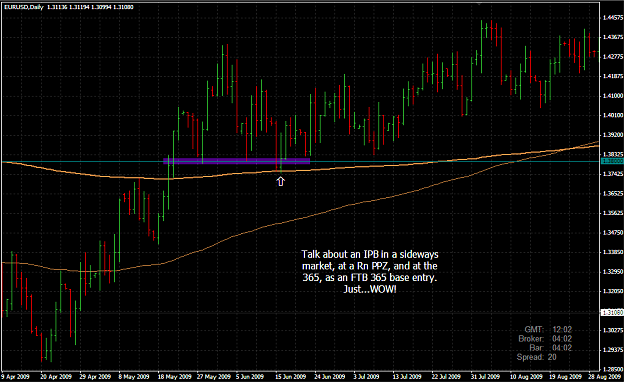
Task: Click the 1.29375 price axis label
Action: [613, 350]
